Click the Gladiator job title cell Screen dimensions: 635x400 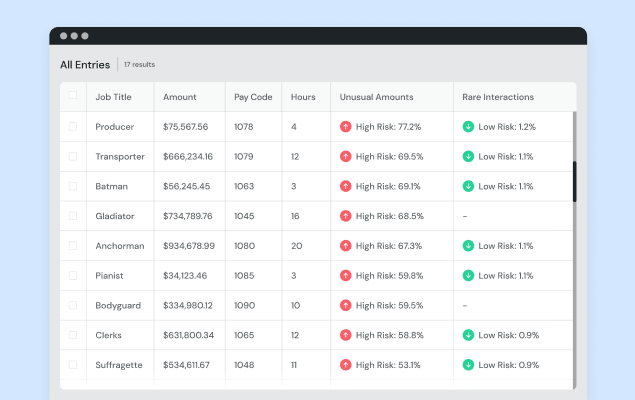tap(117, 216)
